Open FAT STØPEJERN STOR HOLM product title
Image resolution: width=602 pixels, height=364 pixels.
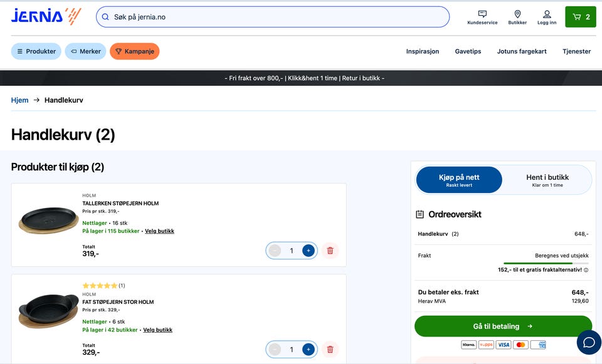pos(118,302)
